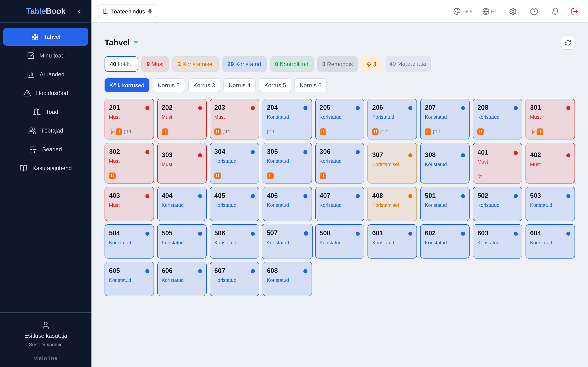Open Aruanded in sidebar
Viewport: 588px width, 367px height.
pos(46,74)
